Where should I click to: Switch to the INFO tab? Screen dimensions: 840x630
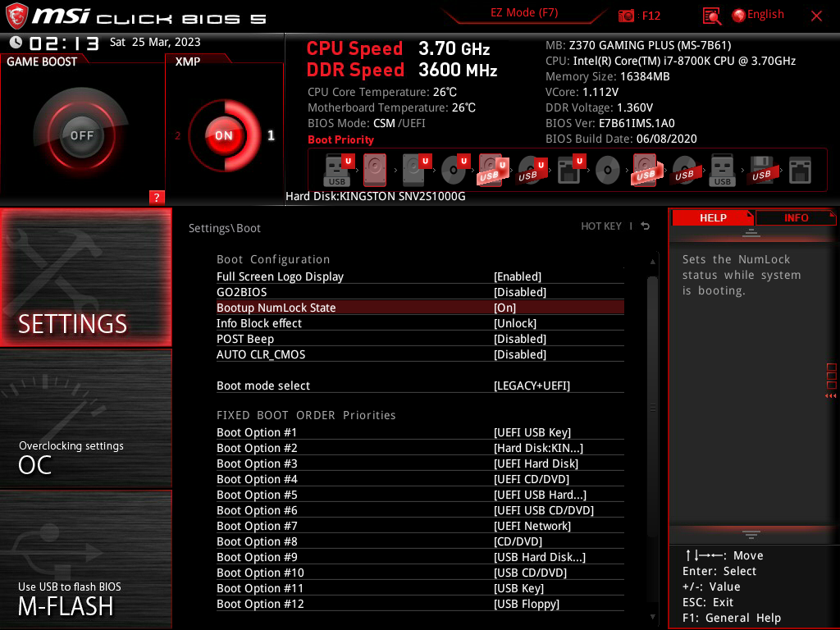click(796, 217)
